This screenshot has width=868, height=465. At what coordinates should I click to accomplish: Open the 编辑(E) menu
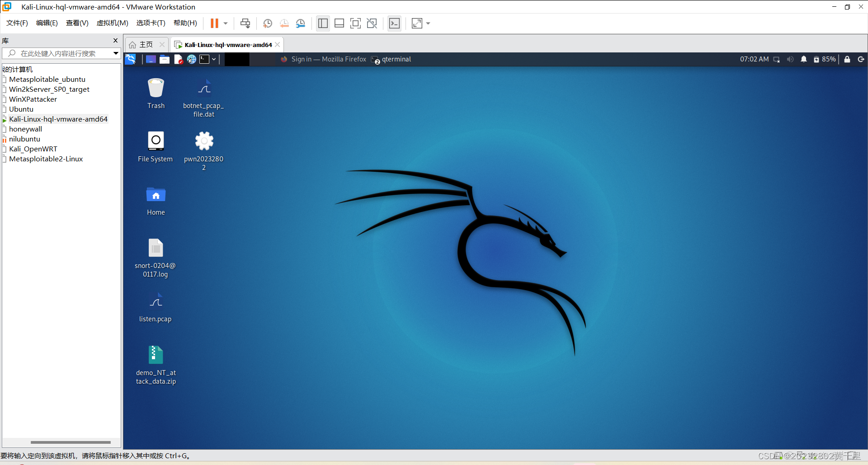point(47,23)
